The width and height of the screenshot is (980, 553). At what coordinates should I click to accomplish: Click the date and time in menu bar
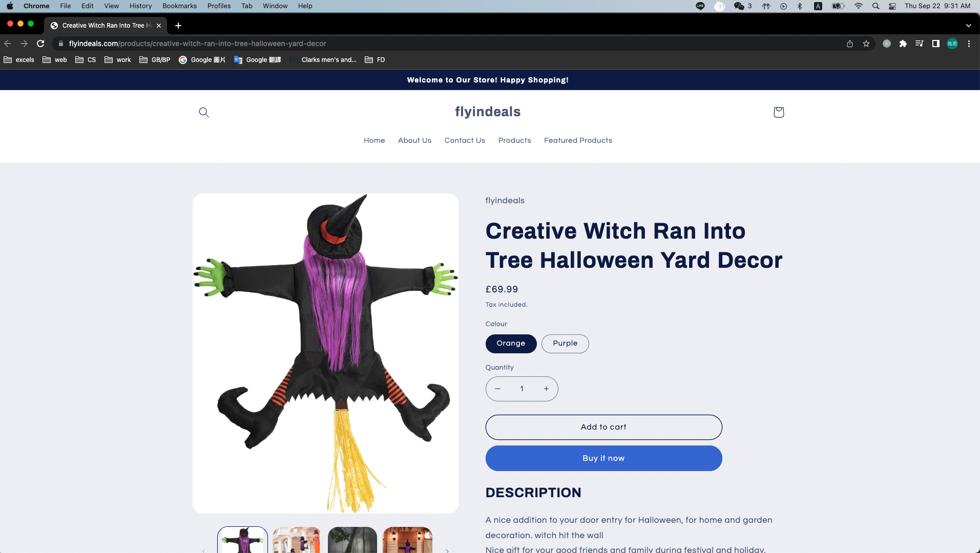pyautogui.click(x=937, y=6)
